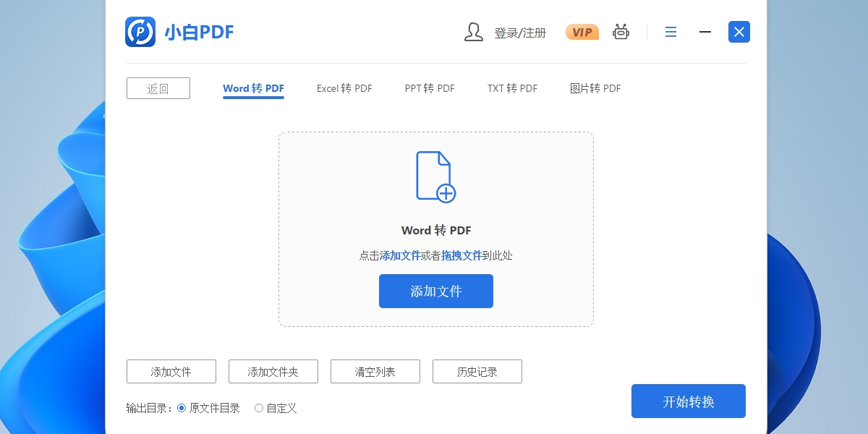
Task: Open 历史记录 history
Action: click(477, 372)
